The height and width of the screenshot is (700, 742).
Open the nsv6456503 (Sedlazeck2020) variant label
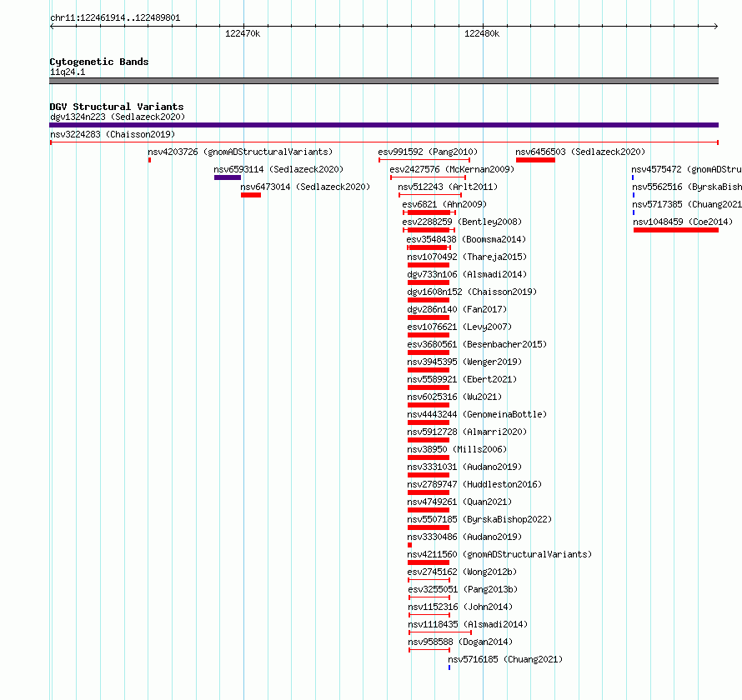pyautogui.click(x=580, y=152)
